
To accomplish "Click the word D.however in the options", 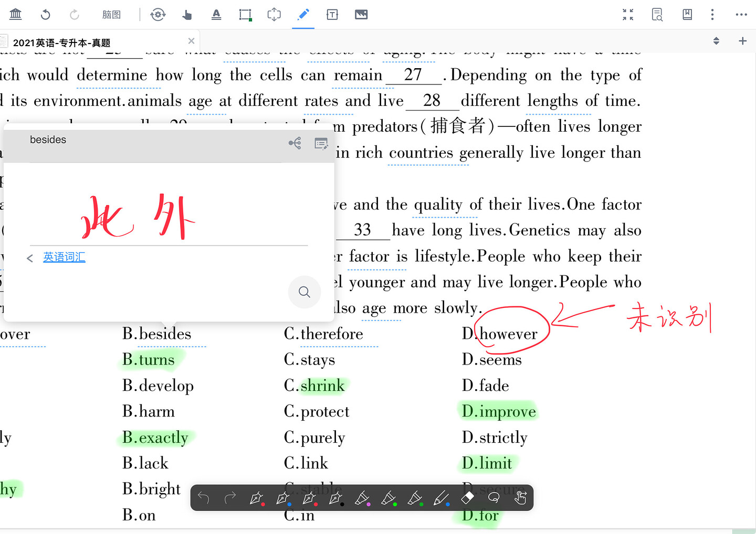I will tap(500, 334).
